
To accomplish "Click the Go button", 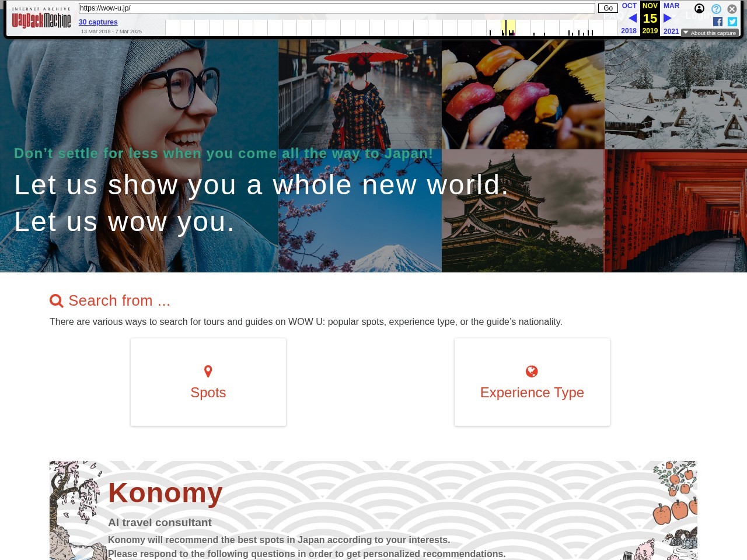I will pos(608,8).
